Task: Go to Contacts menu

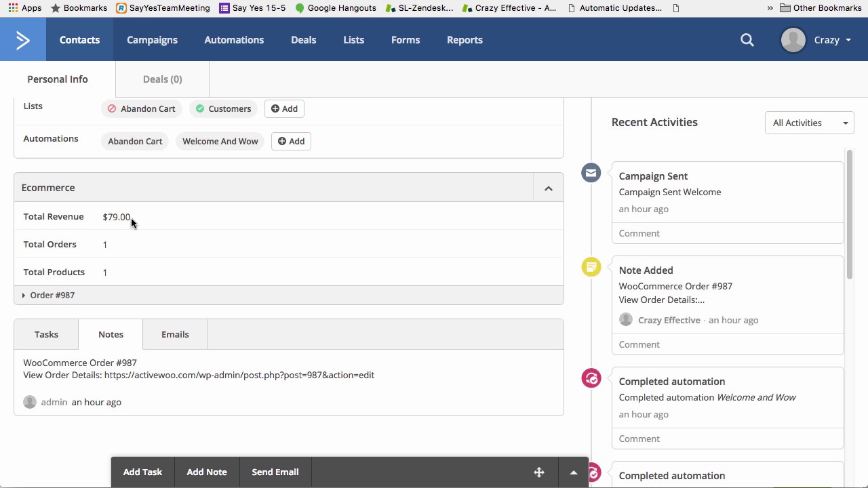Action: pyautogui.click(x=79, y=40)
